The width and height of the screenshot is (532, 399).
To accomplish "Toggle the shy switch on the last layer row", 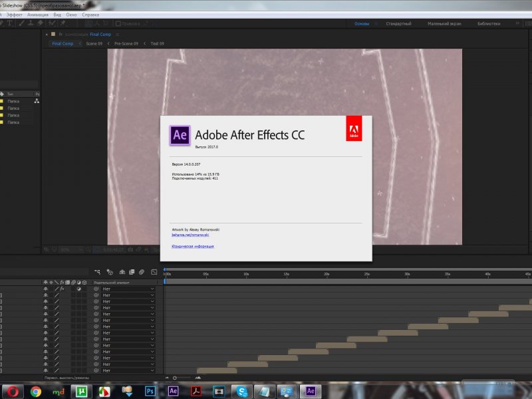I will click(x=45, y=370).
